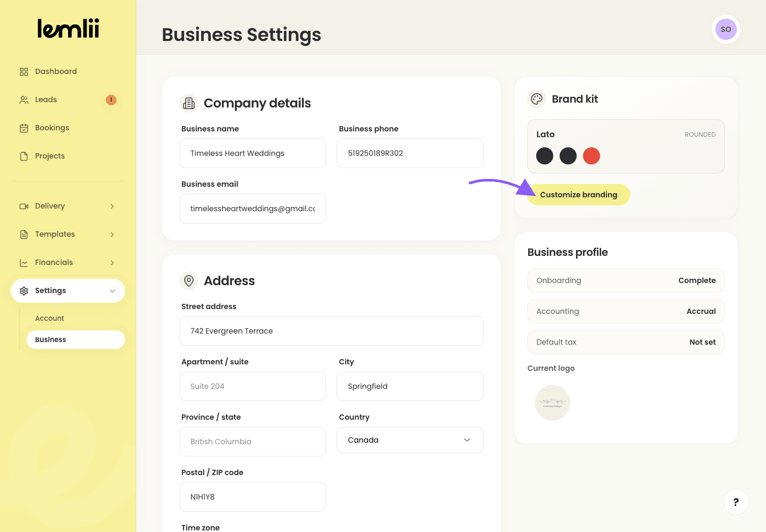766x532 pixels.
Task: Click the Accounting Accrual row
Action: click(x=626, y=311)
